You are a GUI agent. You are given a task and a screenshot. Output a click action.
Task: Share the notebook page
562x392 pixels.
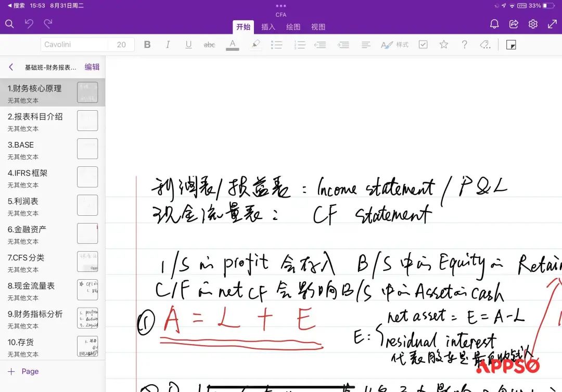coord(514,24)
